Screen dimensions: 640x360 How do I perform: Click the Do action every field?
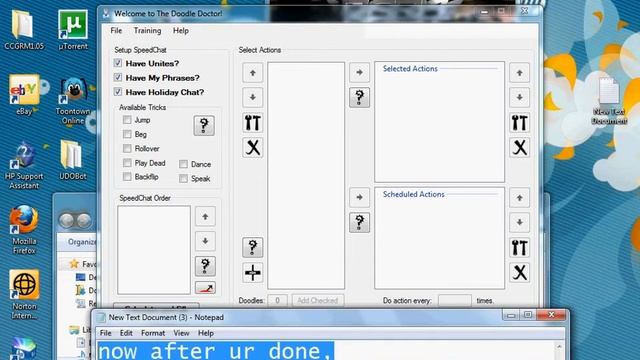pyautogui.click(x=455, y=300)
